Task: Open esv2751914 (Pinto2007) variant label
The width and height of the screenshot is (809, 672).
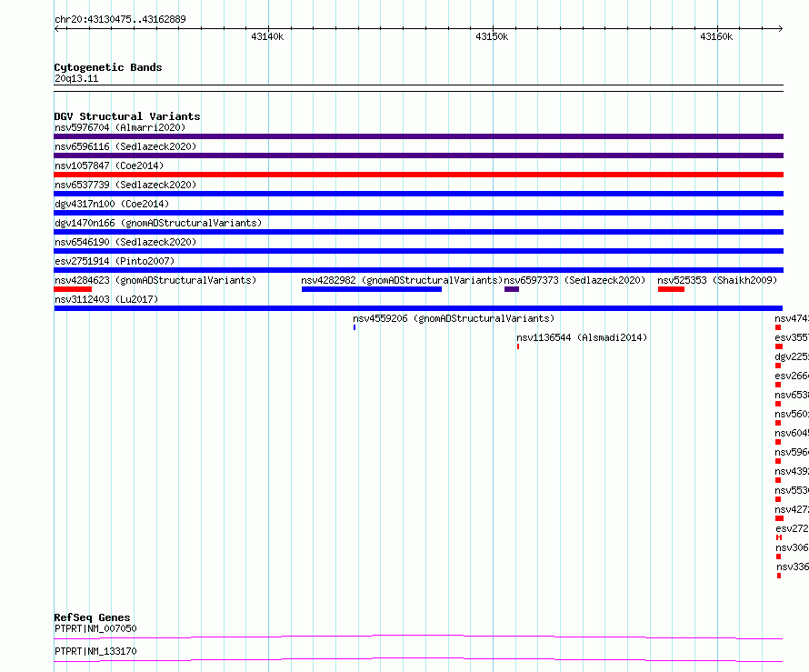Action: click(115, 261)
